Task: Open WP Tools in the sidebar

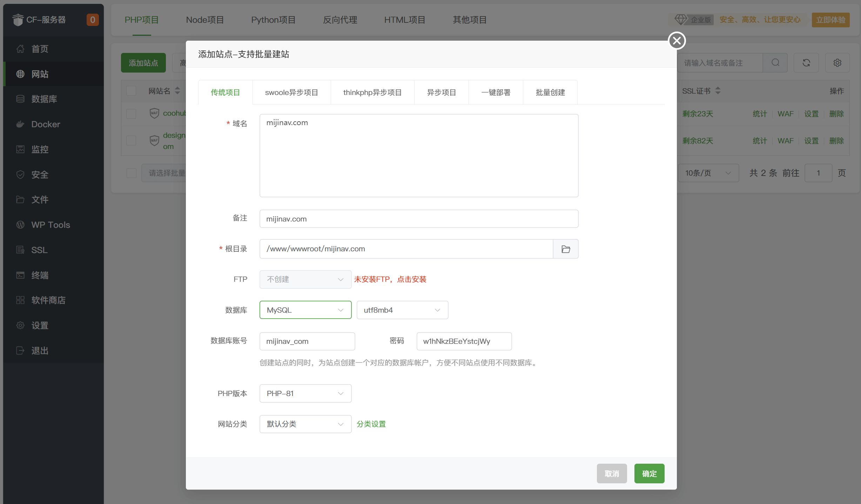Action: coord(51,225)
